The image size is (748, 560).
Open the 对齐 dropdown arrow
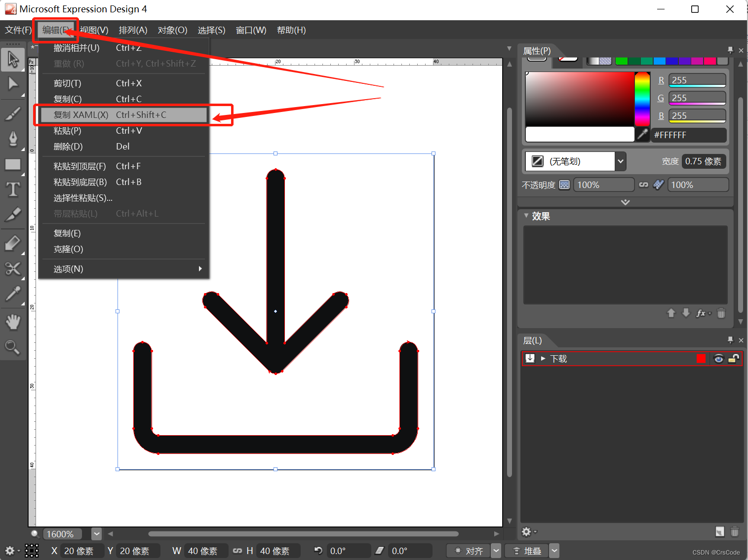point(496,551)
